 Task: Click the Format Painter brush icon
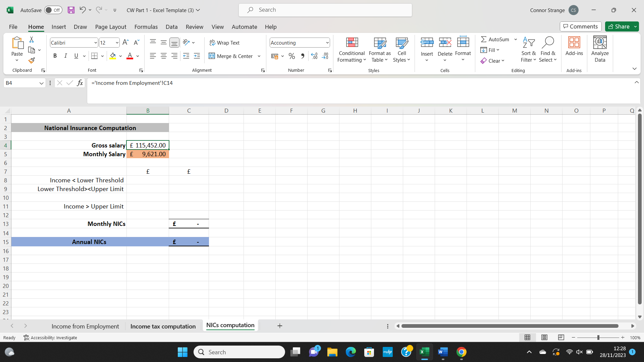click(32, 61)
